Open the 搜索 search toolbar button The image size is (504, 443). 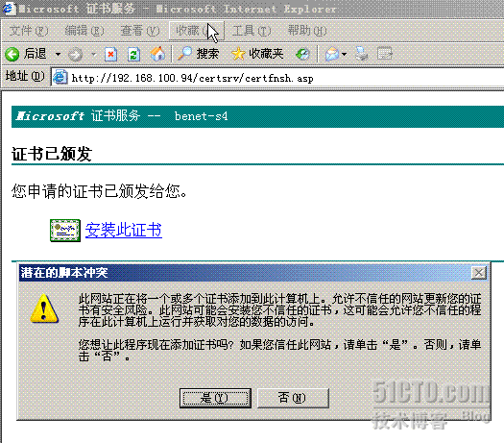tap(199, 54)
